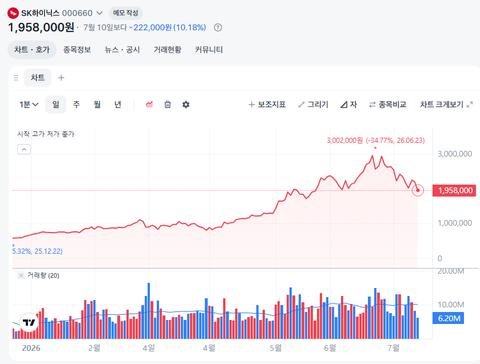Click the 10.00M volume axis label
The width and height of the screenshot is (480, 364).
pyautogui.click(x=451, y=304)
